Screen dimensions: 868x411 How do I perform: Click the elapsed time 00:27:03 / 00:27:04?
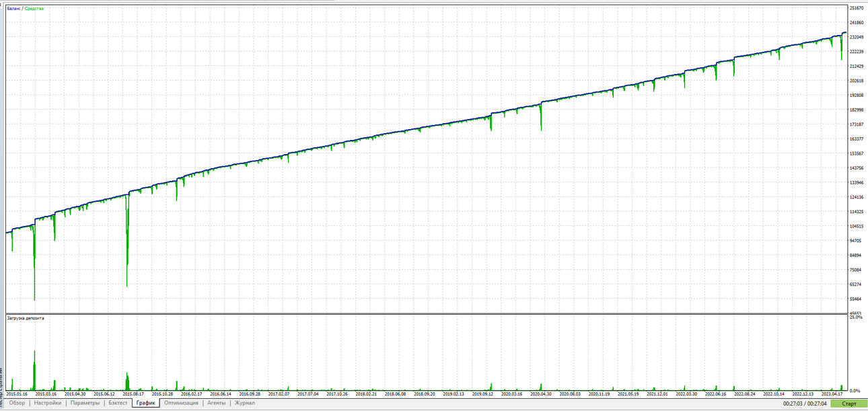coord(805,404)
